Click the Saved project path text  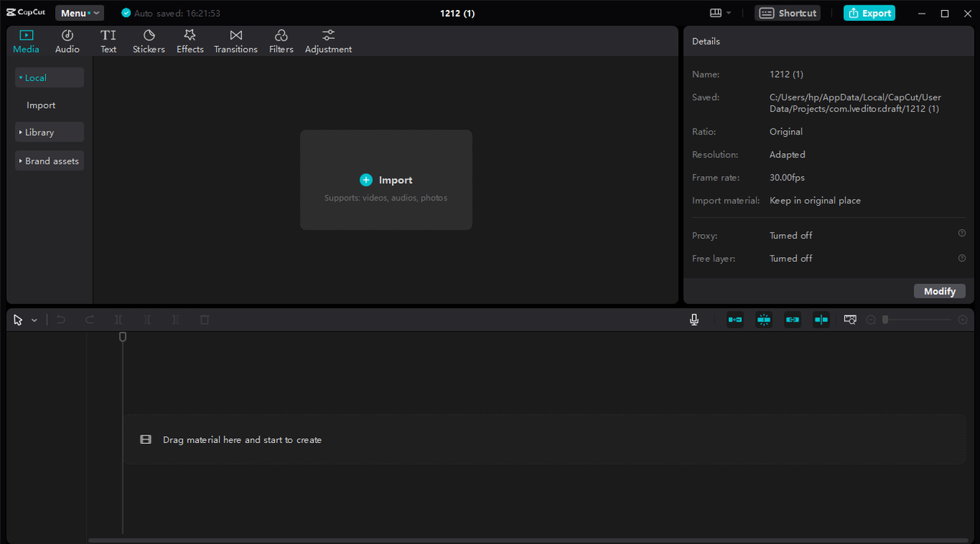855,103
